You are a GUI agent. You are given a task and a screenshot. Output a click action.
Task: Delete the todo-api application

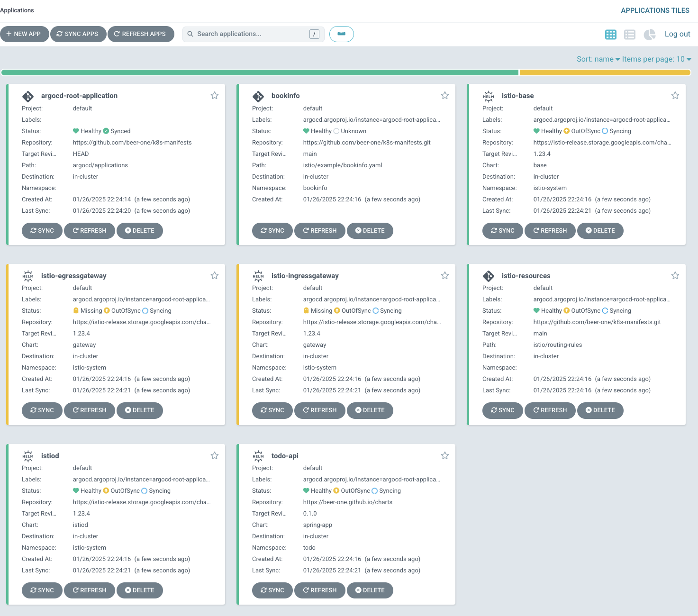click(370, 590)
